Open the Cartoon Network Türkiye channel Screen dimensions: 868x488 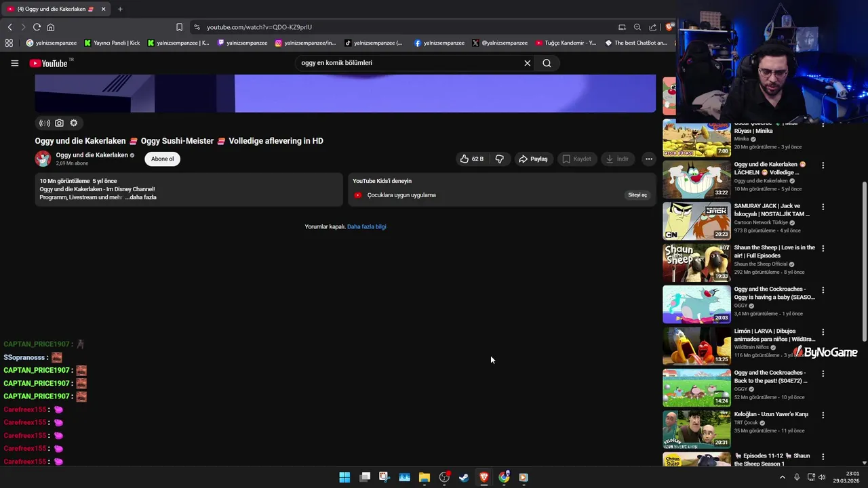(x=762, y=222)
